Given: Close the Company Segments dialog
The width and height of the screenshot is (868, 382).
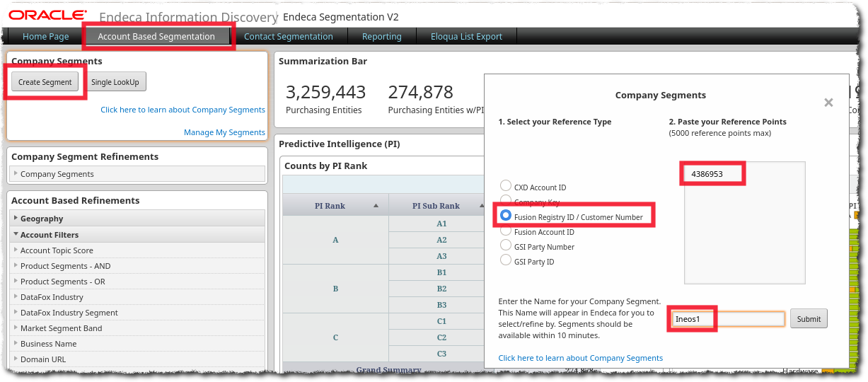Looking at the screenshot, I should (x=828, y=103).
